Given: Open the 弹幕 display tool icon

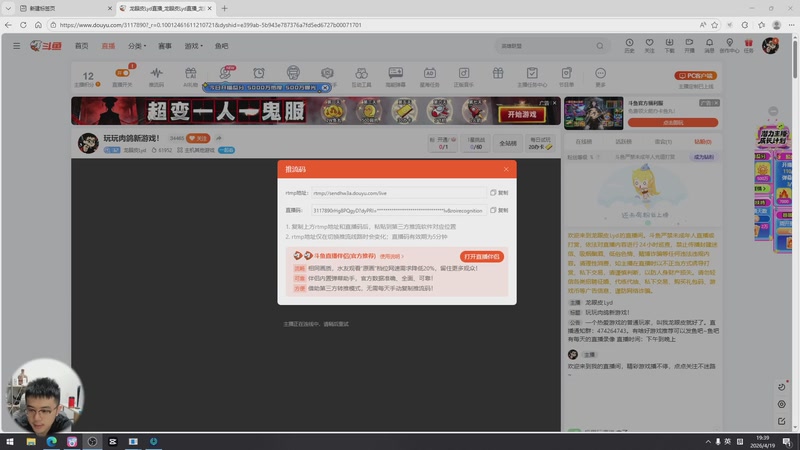Looking at the screenshot, I should tap(395, 76).
